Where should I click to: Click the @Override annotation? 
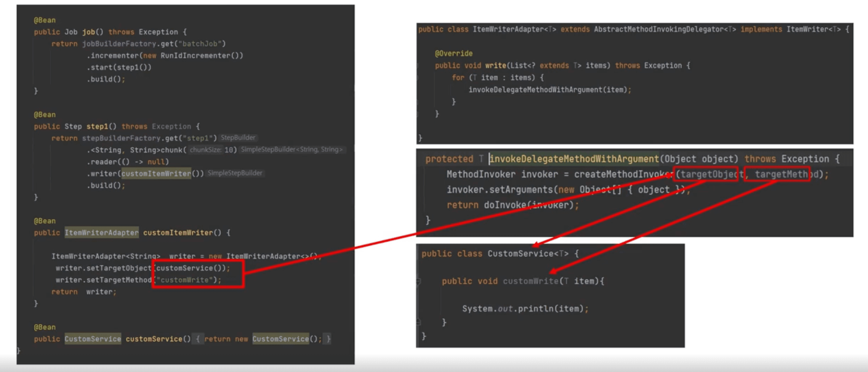[x=453, y=53]
